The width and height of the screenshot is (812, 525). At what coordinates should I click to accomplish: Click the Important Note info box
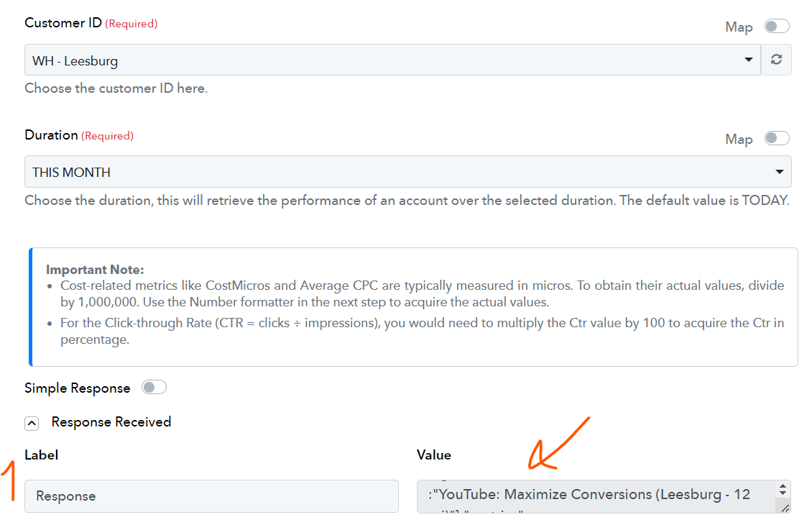413,307
